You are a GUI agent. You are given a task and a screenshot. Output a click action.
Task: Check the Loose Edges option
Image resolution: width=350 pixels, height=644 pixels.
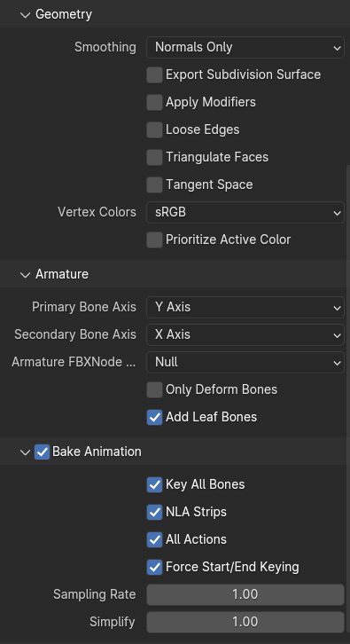tap(155, 130)
